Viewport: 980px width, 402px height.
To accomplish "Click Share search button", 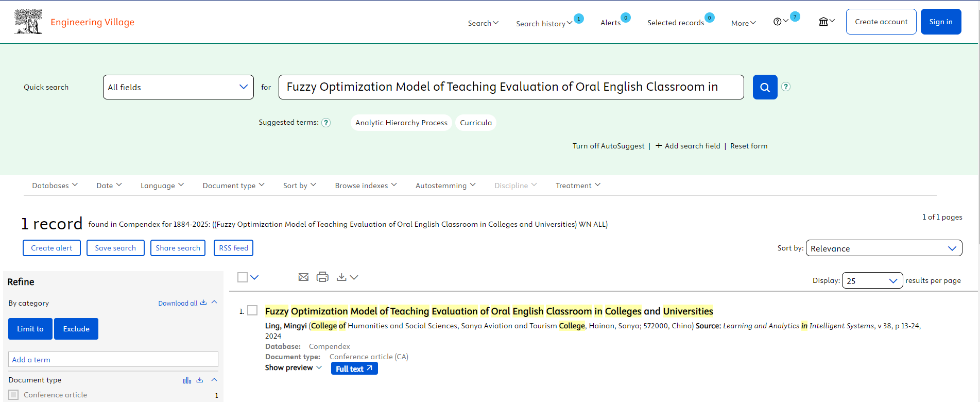I will [178, 248].
